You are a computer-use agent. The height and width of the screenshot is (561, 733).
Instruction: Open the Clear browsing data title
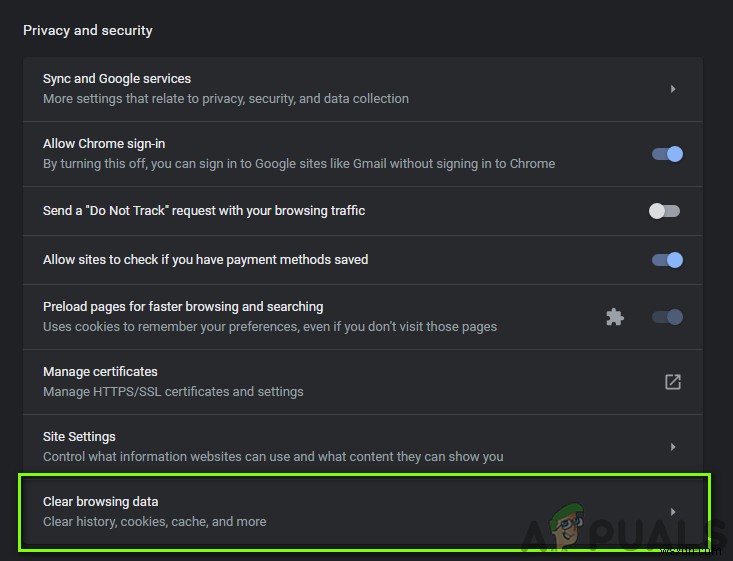click(101, 502)
